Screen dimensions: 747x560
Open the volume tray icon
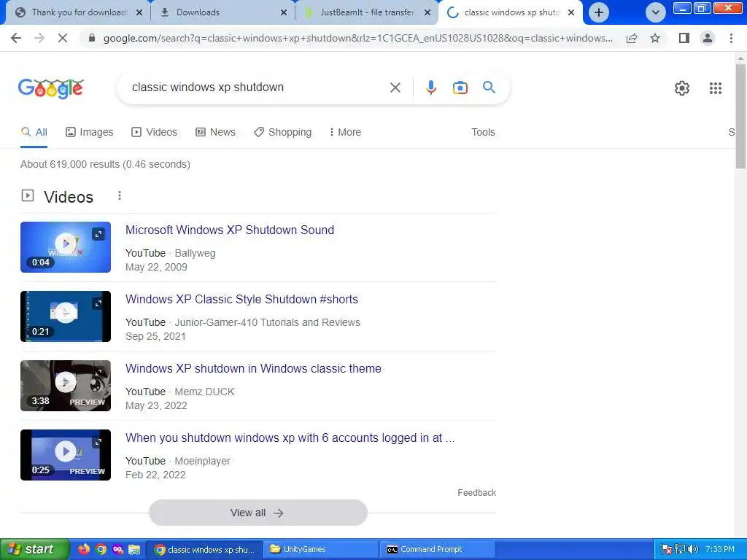693,549
